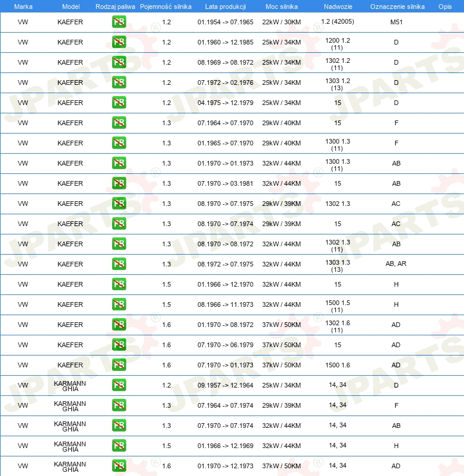This screenshot has width=464, height=476.
Task: Click the Moc silnika column header
Action: pyautogui.click(x=282, y=7)
